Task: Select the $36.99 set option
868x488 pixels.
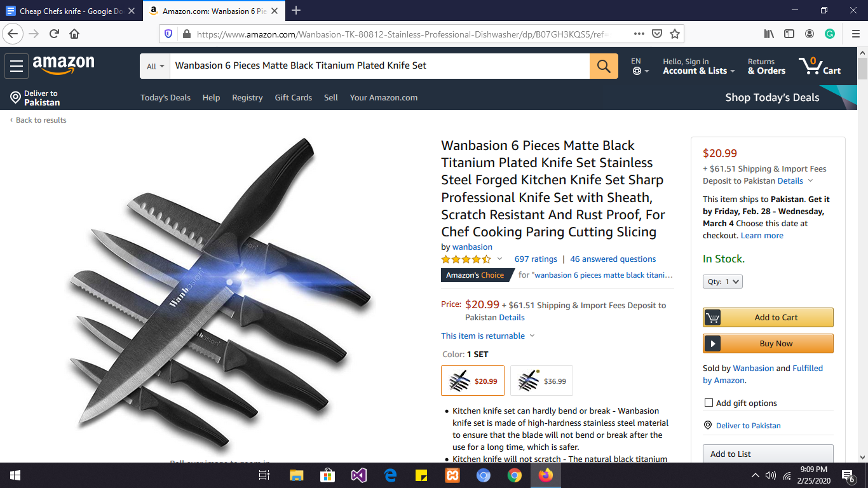Action: coord(541,381)
